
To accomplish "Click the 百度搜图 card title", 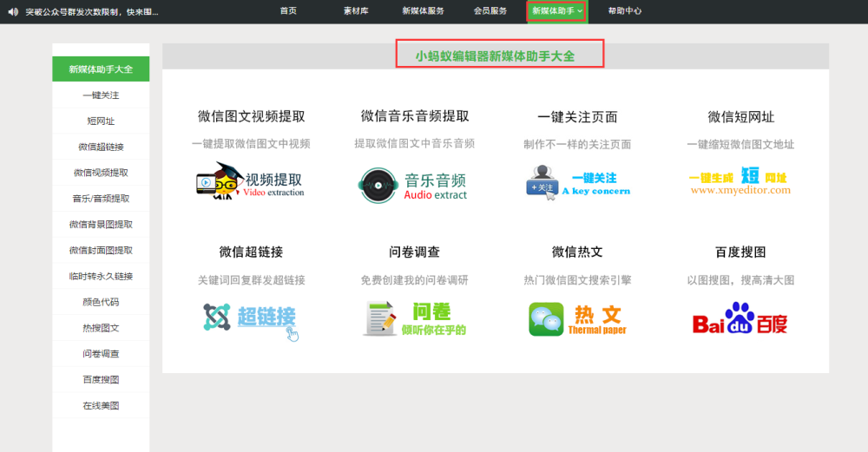I will 740,252.
